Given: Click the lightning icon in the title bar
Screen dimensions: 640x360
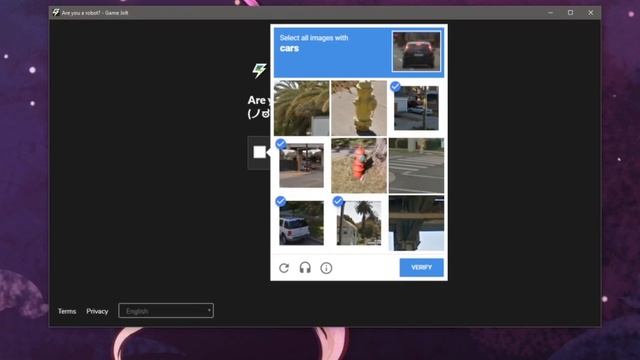Looking at the screenshot, I should [x=56, y=13].
